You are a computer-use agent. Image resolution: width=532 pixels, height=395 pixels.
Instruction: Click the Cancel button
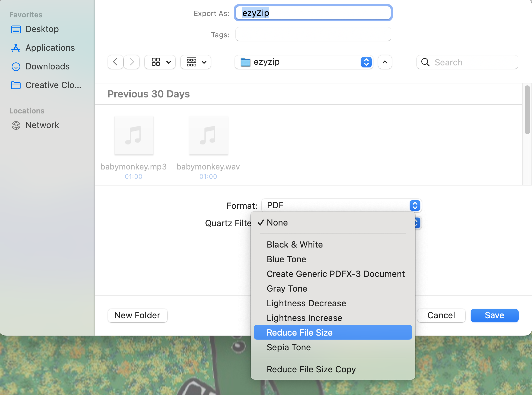pyautogui.click(x=441, y=316)
